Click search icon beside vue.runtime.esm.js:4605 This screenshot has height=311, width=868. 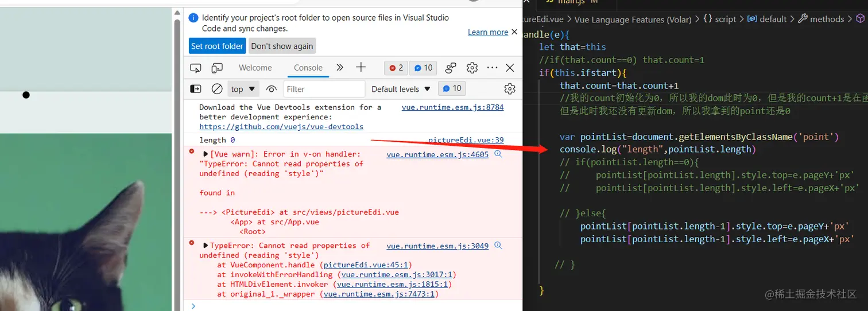pyautogui.click(x=498, y=154)
